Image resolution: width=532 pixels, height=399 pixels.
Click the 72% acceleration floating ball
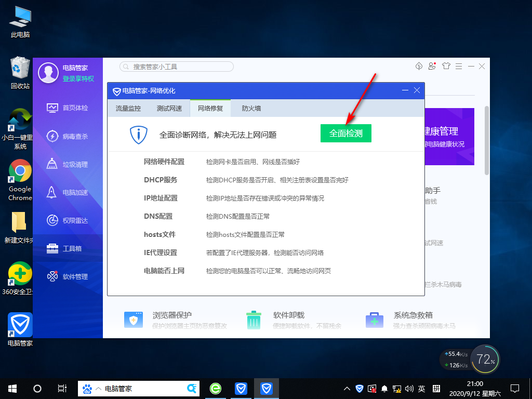click(x=485, y=358)
